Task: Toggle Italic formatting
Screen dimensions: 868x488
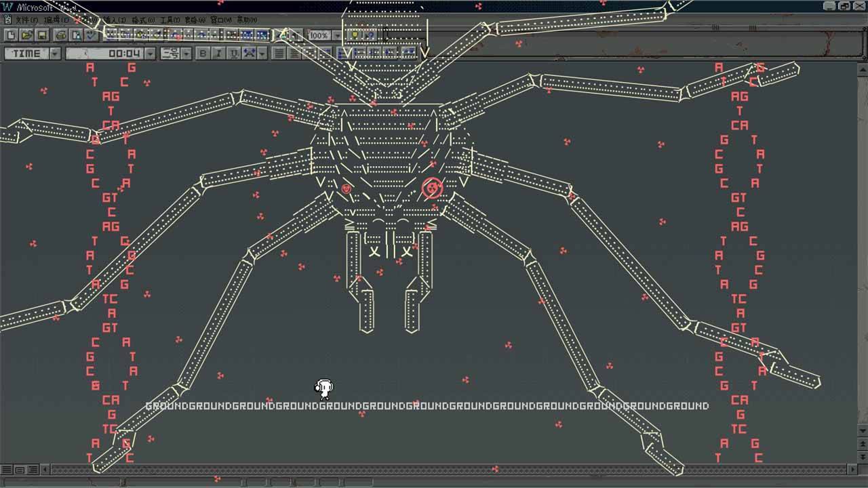Action: (219, 53)
